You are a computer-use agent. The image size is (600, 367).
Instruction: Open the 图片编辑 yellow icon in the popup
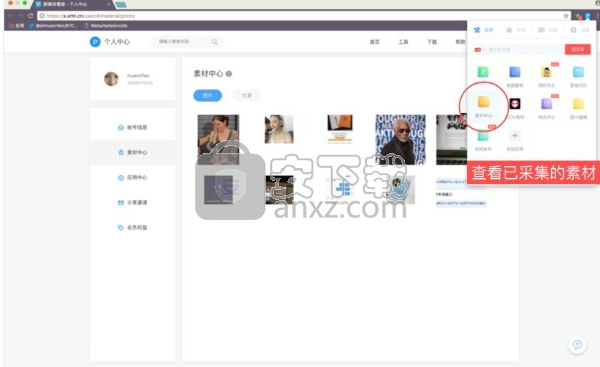point(578,104)
